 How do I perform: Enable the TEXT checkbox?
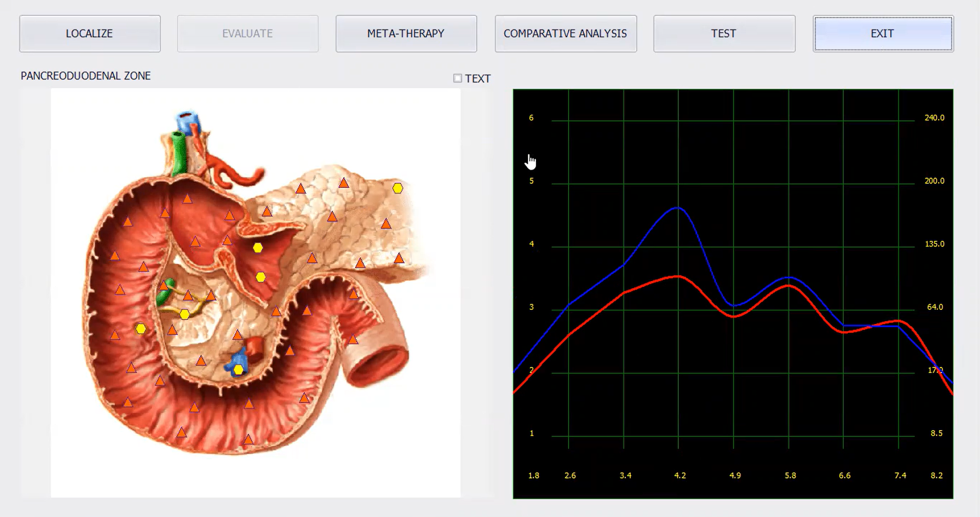pyautogui.click(x=458, y=78)
